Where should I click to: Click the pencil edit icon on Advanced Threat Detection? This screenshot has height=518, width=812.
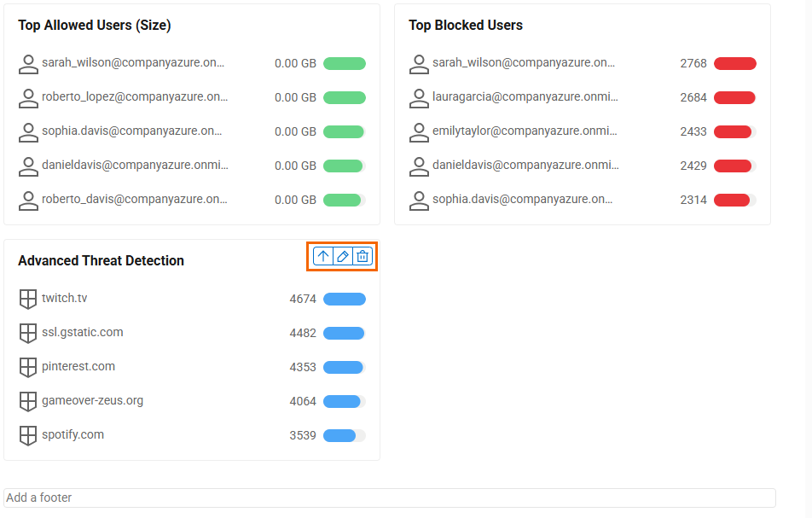tap(343, 256)
